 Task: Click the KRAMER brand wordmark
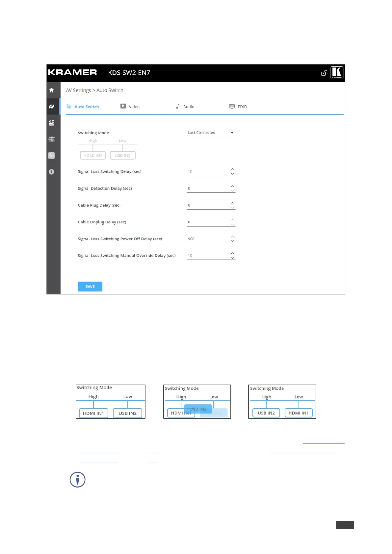pyautogui.click(x=72, y=72)
